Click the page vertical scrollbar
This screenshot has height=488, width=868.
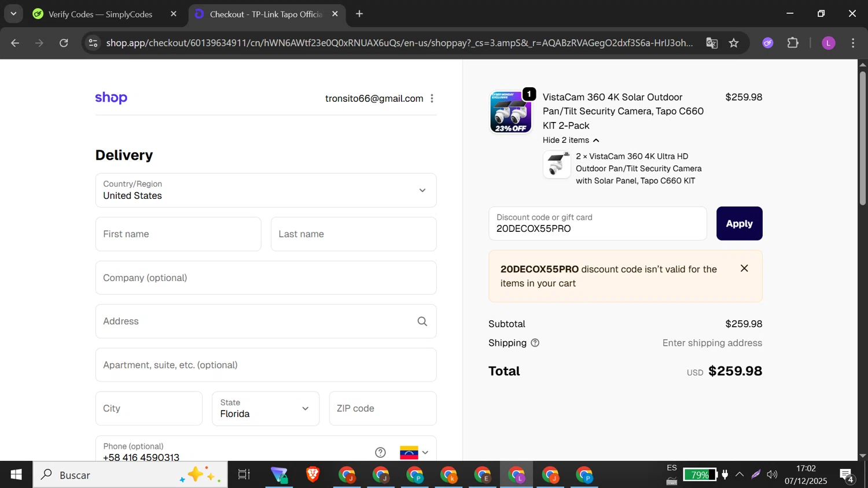click(x=862, y=139)
